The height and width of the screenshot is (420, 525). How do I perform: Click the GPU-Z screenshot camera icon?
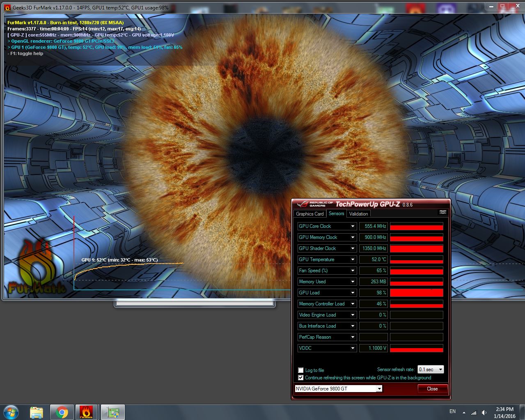pyautogui.click(x=442, y=212)
